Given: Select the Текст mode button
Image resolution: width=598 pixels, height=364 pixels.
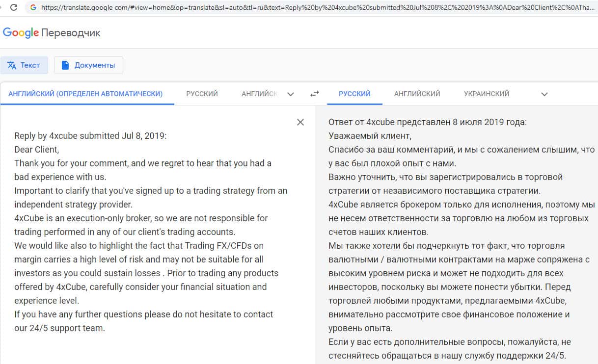Looking at the screenshot, I should click(x=24, y=65).
